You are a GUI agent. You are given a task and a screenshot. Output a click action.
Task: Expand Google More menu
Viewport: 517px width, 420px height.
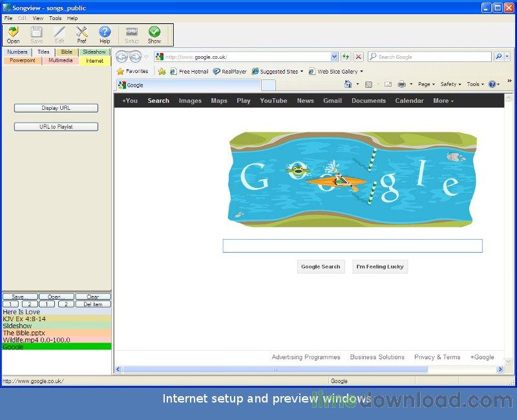click(443, 101)
